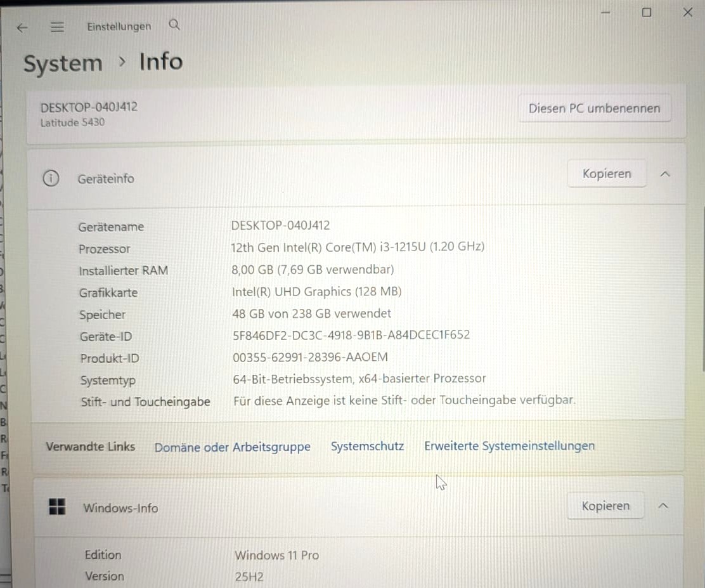Click the Info breadcrumb title

click(161, 62)
